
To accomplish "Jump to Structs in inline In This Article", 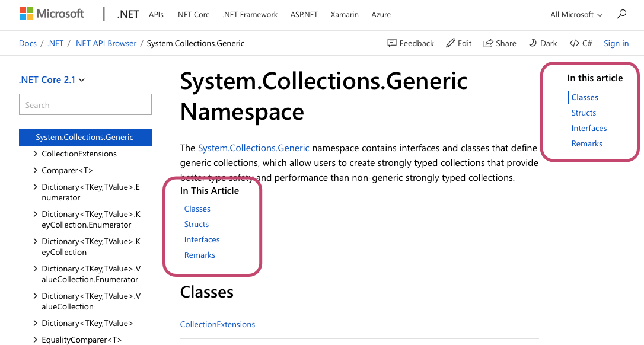I will click(x=196, y=224).
